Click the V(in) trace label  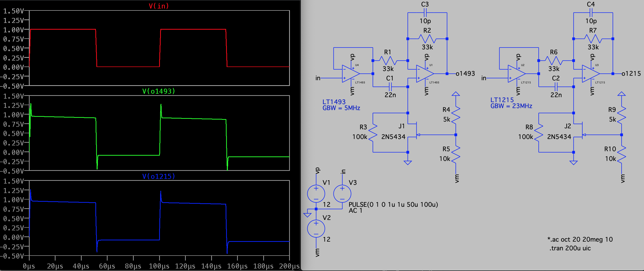pyautogui.click(x=159, y=6)
